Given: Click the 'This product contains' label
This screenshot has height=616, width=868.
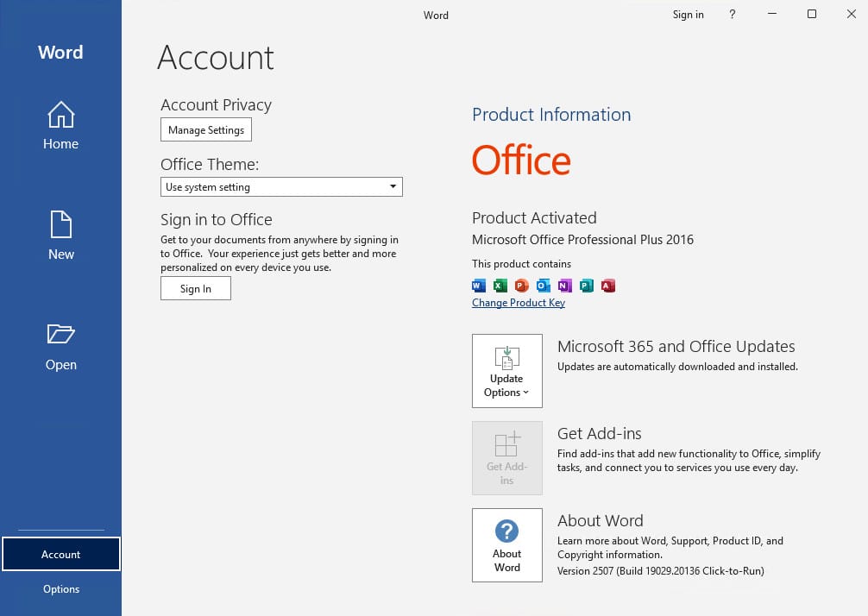Looking at the screenshot, I should click(521, 264).
